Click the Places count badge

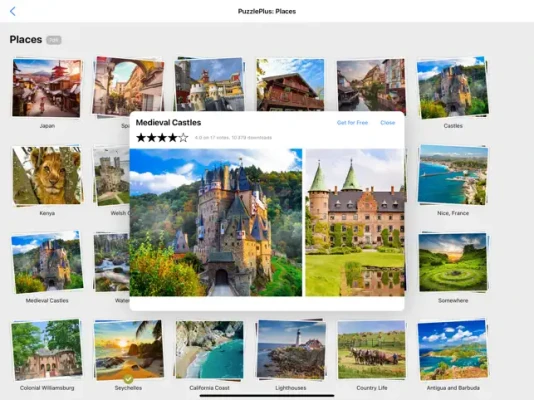point(54,40)
